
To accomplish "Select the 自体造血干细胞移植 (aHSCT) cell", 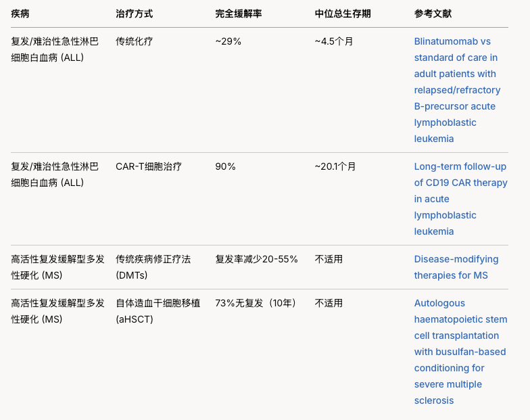I will point(158,311).
